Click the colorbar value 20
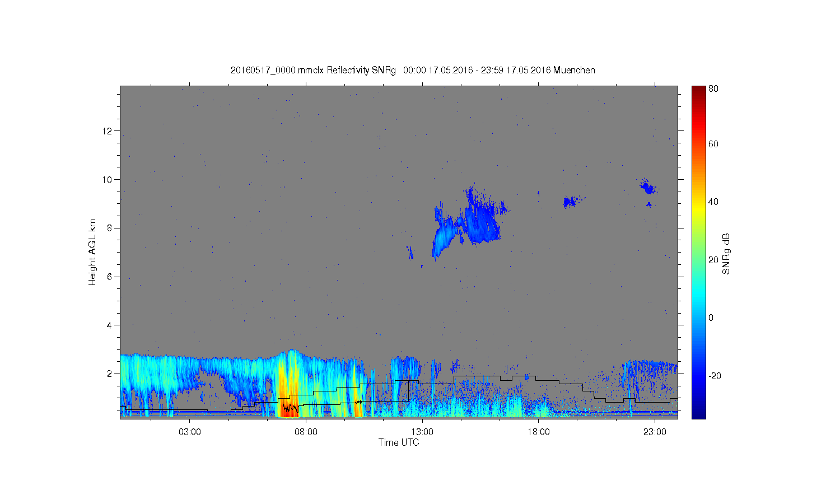 pyautogui.click(x=713, y=260)
